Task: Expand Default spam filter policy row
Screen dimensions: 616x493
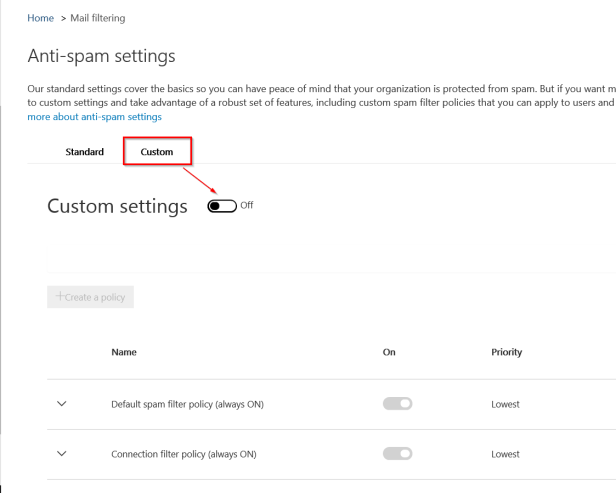Action: click(x=62, y=404)
